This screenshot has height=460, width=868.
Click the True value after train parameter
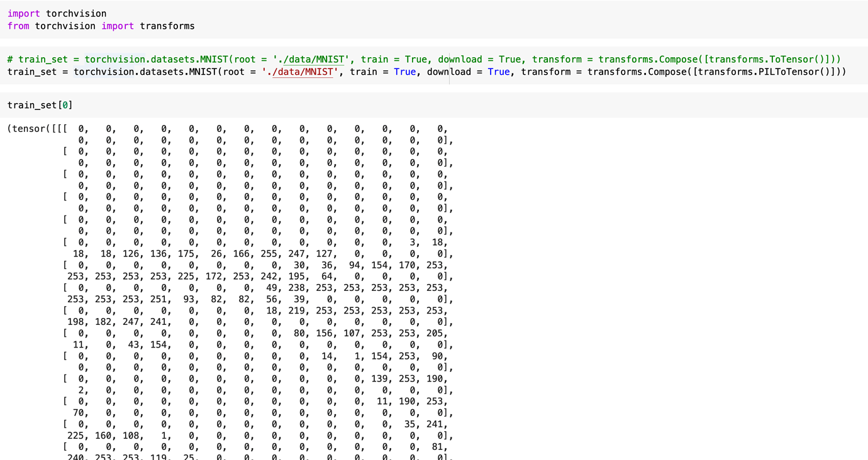tap(404, 72)
